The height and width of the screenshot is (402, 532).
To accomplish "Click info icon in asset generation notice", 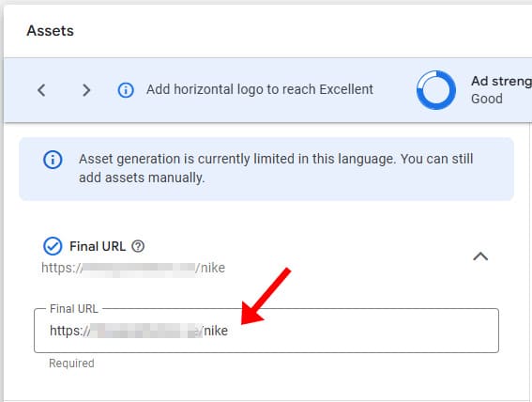I will click(53, 160).
